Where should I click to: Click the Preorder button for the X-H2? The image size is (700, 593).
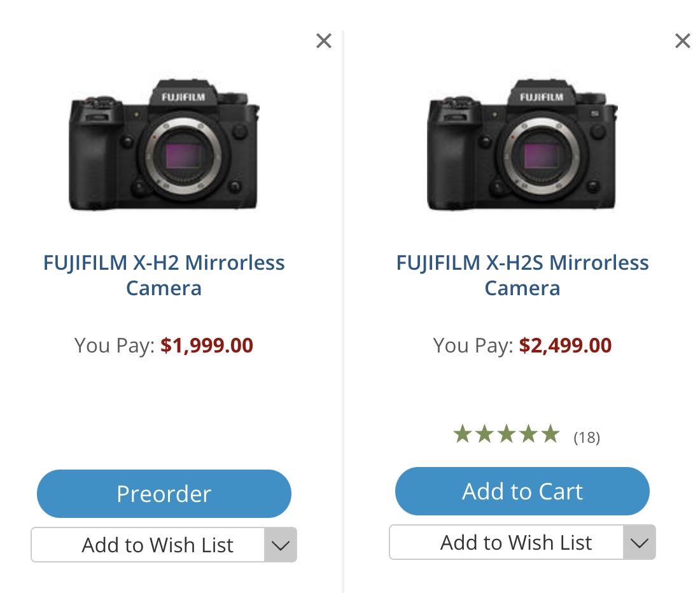tap(164, 493)
